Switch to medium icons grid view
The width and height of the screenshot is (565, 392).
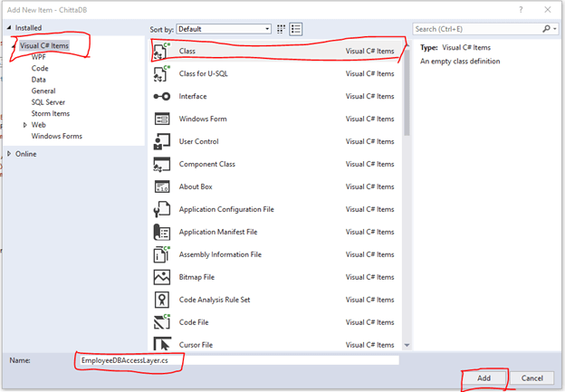281,29
